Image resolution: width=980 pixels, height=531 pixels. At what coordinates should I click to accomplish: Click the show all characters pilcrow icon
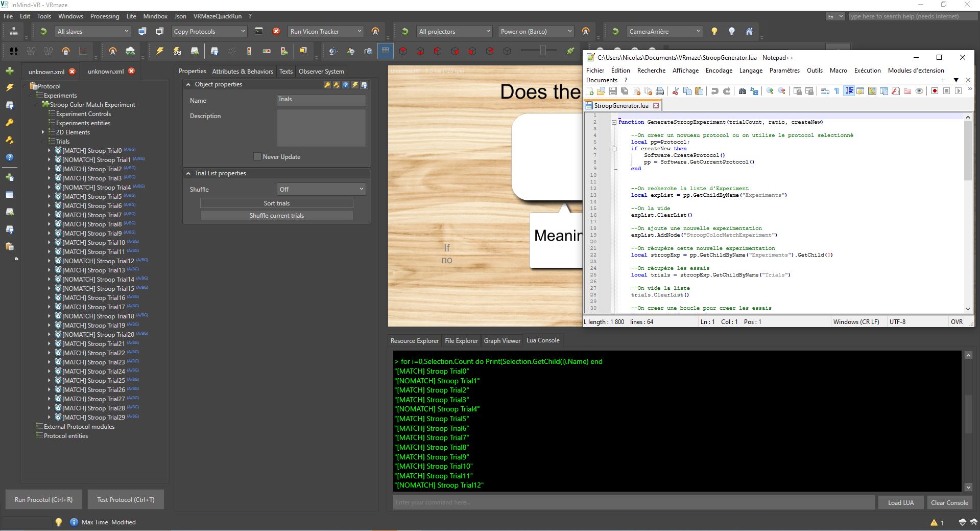[x=836, y=91]
